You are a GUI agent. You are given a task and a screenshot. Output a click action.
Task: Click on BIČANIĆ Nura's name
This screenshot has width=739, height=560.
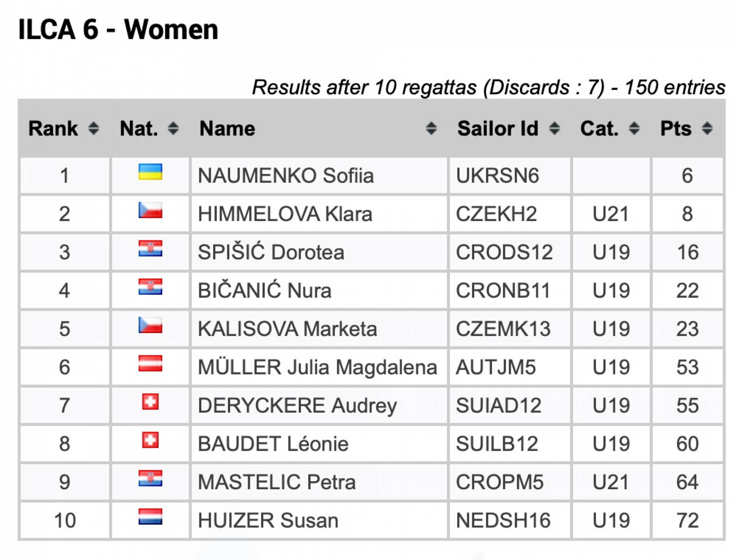click(264, 290)
